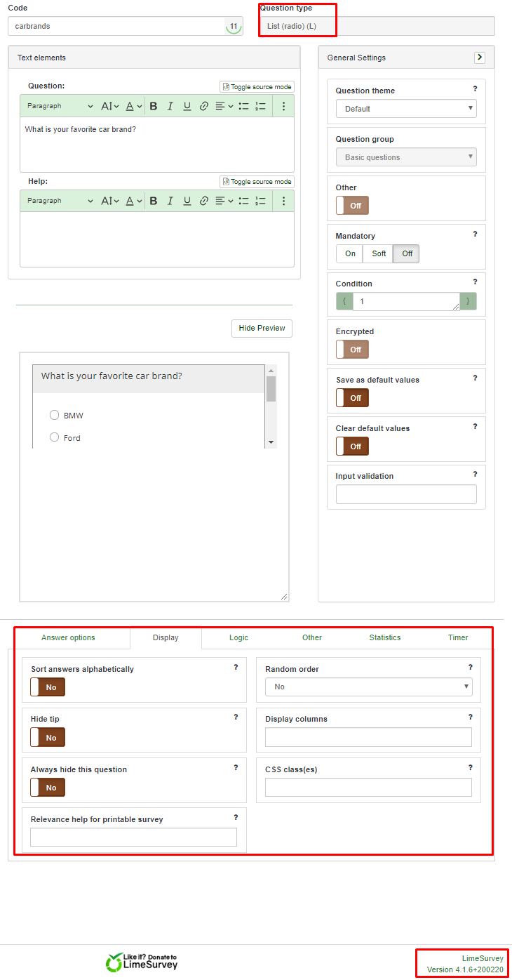
Task: Toggle italic in Question editor toolbar
Action: click(170, 106)
